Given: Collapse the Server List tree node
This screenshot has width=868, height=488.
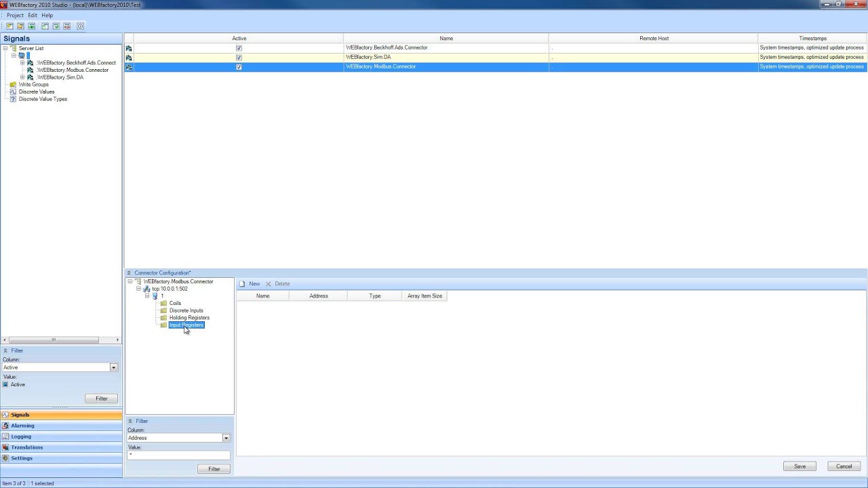Looking at the screenshot, I should coord(5,48).
